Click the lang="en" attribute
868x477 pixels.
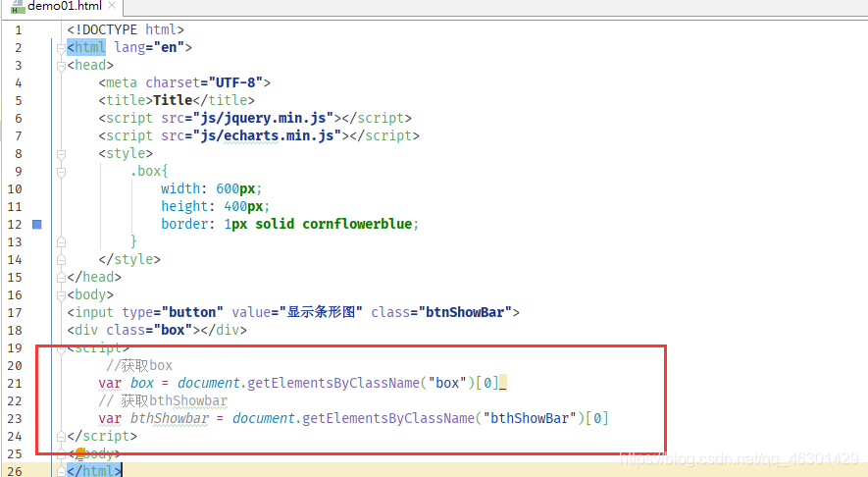coord(149,47)
